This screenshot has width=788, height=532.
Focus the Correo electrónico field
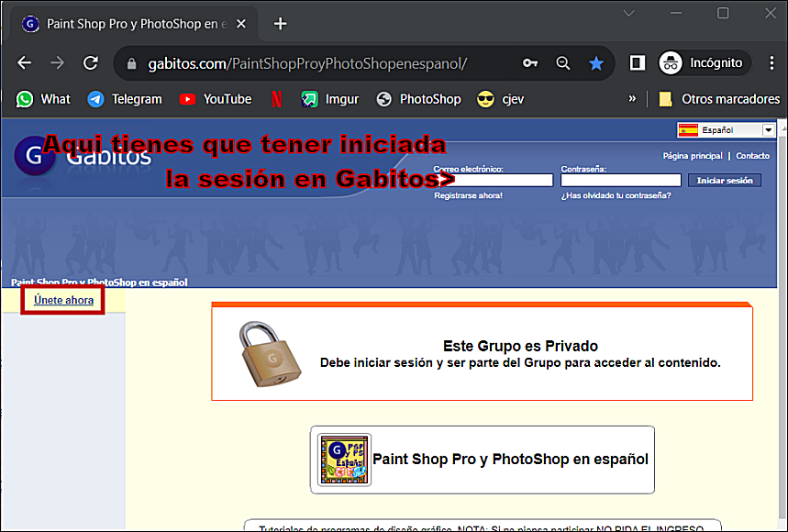493,180
